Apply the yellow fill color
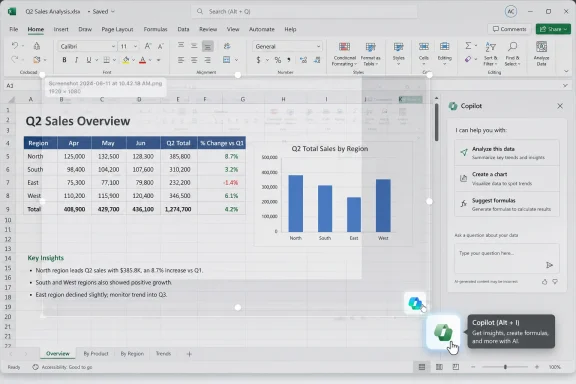The height and width of the screenshot is (384, 576). (x=126, y=60)
